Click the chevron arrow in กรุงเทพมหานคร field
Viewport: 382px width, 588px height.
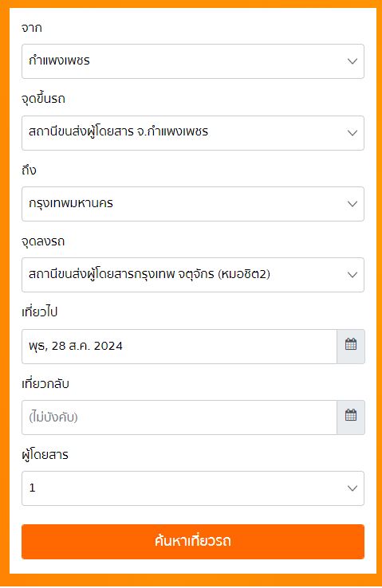click(352, 204)
